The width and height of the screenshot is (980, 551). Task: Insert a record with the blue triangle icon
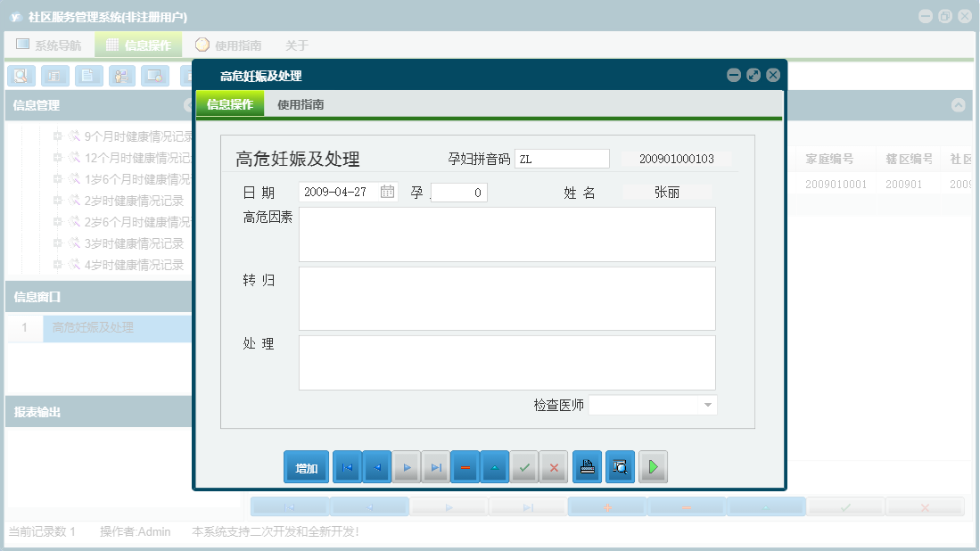[x=495, y=466]
